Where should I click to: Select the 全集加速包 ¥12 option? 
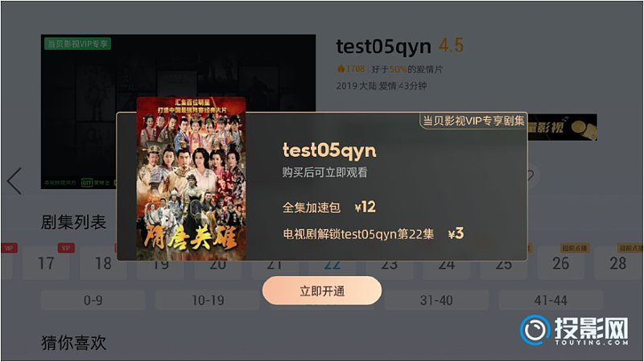[329, 207]
